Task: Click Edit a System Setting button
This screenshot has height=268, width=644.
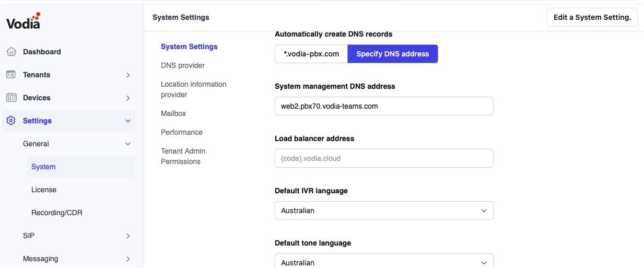Action: click(592, 17)
